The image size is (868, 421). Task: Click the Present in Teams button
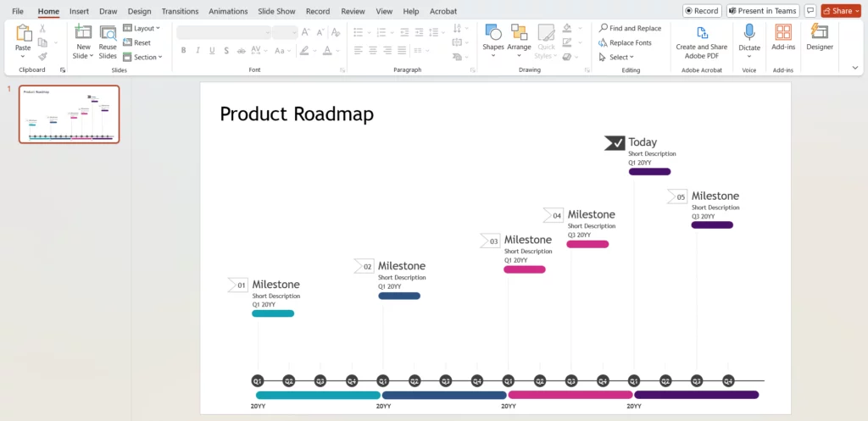[763, 11]
